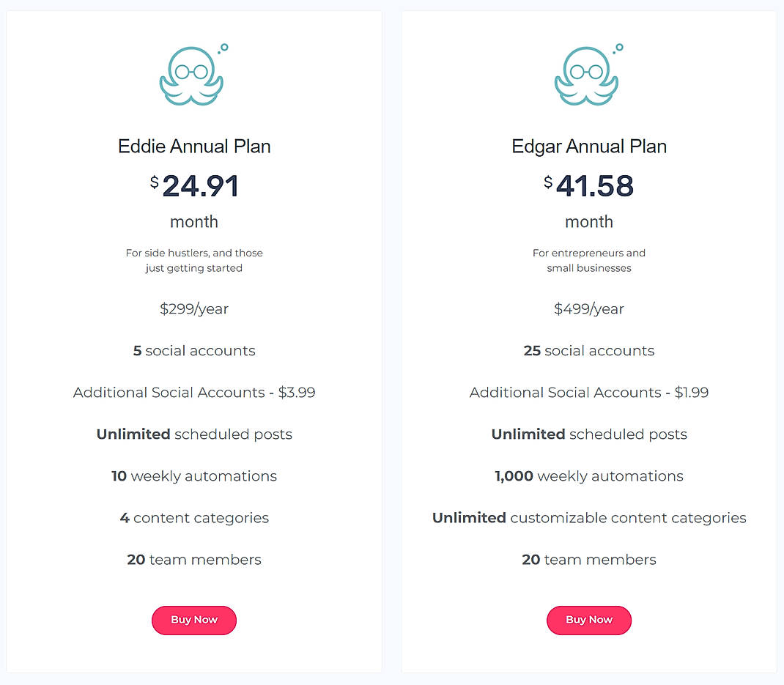Click Unlimited customizable content categories text

pyautogui.click(x=589, y=517)
